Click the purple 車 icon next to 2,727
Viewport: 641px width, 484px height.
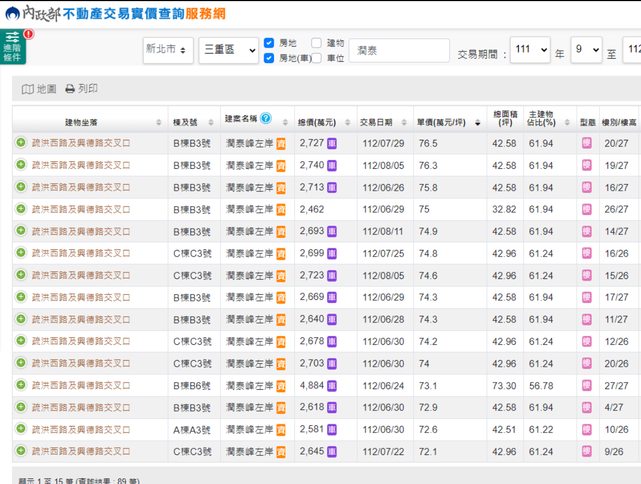[332, 144]
